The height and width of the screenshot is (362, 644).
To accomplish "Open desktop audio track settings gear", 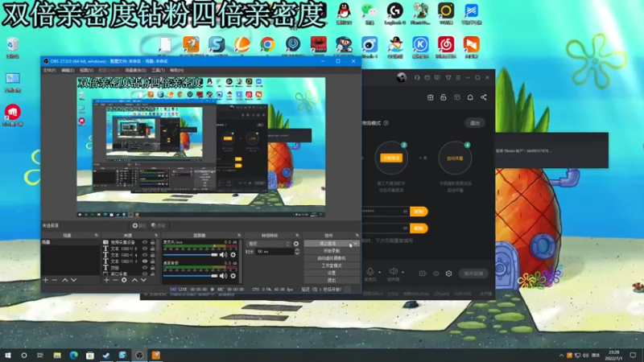I will click(233, 276).
